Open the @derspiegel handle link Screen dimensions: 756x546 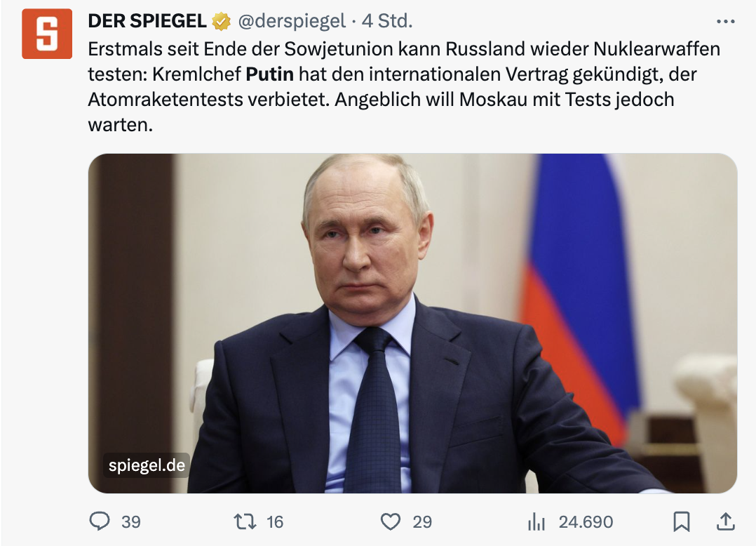tap(292, 22)
